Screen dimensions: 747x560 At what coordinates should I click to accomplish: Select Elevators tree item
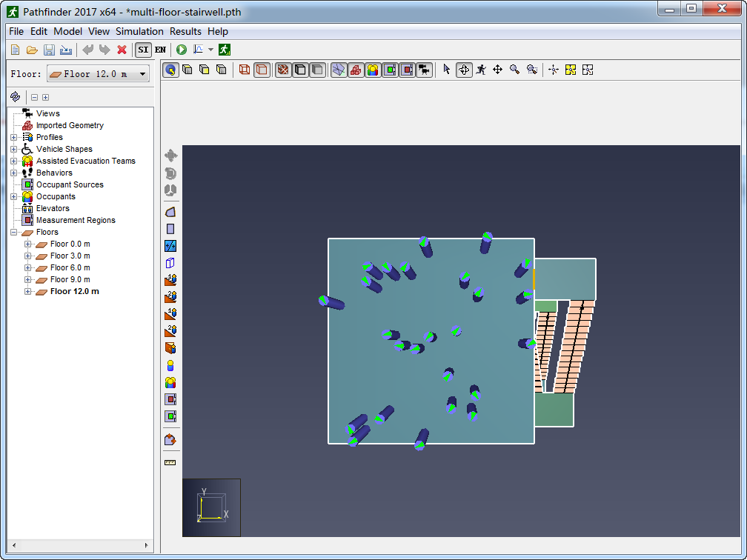pyautogui.click(x=53, y=208)
